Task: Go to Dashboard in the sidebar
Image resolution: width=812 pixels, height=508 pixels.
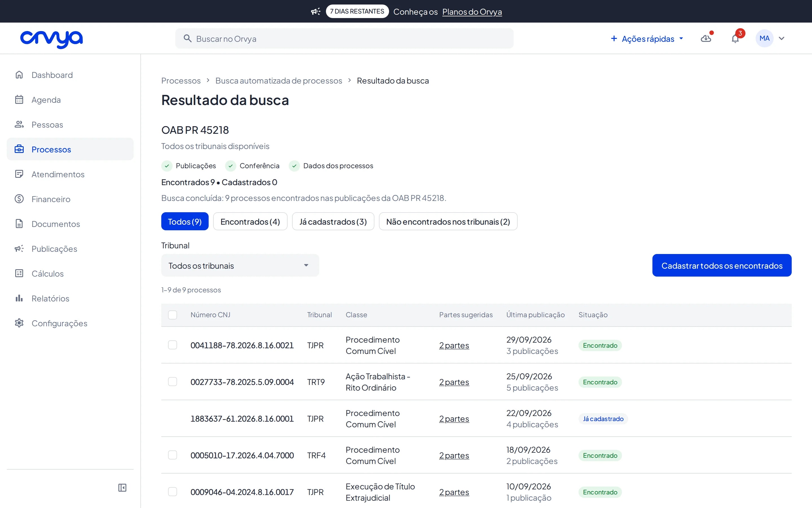Action: (x=70, y=75)
